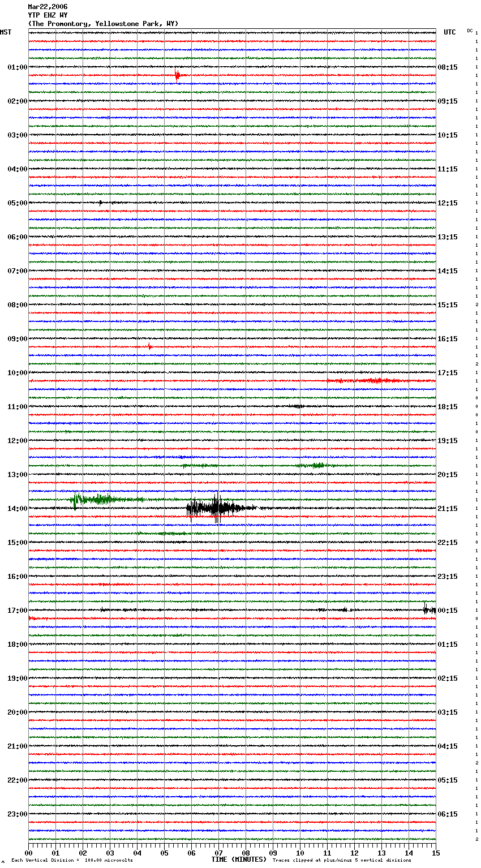Select the 10:00 MST time label
This screenshot has height=868, width=481.
tap(18, 373)
